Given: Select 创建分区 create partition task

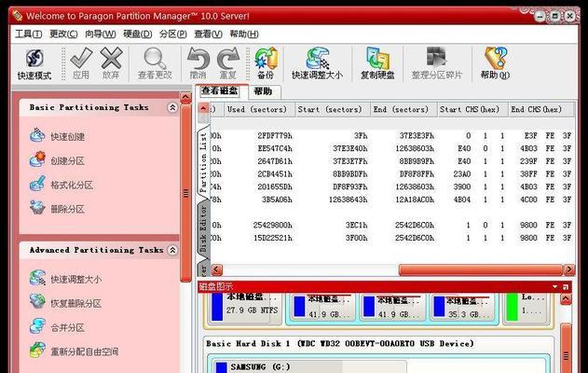Looking at the screenshot, I should click(x=57, y=160).
